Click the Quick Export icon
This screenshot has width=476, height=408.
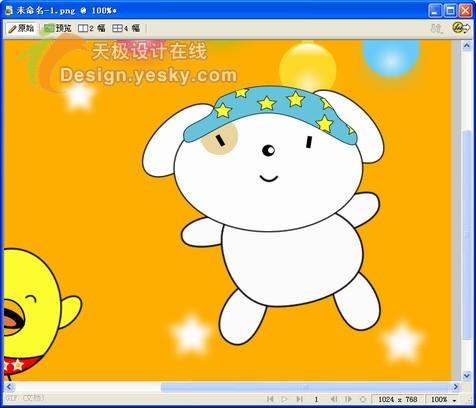[461, 28]
